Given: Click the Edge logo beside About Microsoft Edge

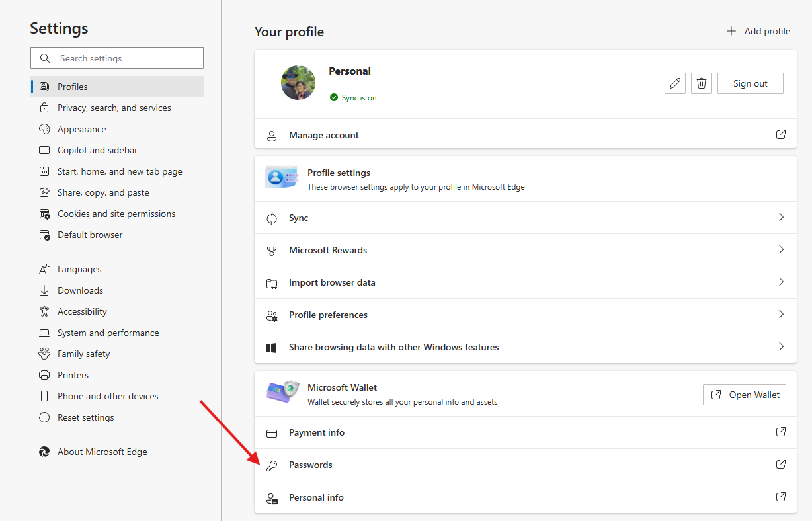Looking at the screenshot, I should pyautogui.click(x=44, y=452).
